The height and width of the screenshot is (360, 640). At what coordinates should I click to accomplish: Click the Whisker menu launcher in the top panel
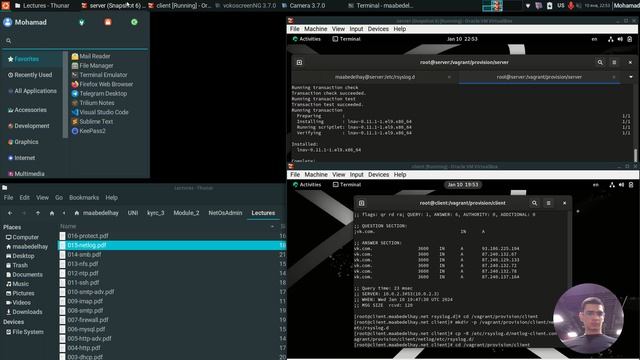(x=6, y=5)
